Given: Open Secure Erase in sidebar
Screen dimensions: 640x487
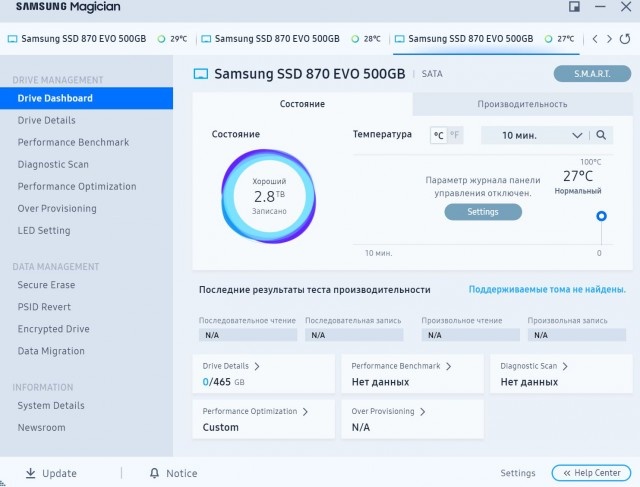Looking at the screenshot, I should 87,285.
